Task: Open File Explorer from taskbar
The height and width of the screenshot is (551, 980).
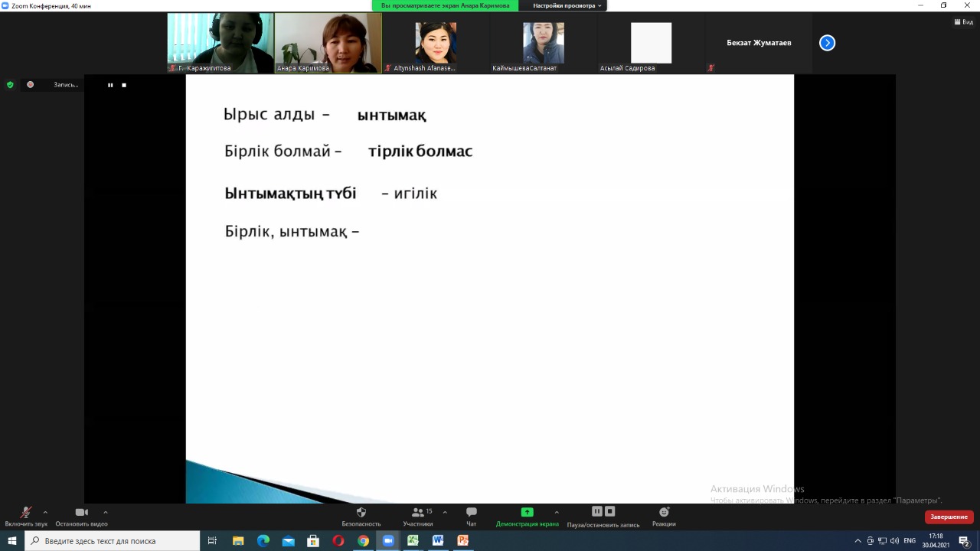Action: click(x=237, y=540)
